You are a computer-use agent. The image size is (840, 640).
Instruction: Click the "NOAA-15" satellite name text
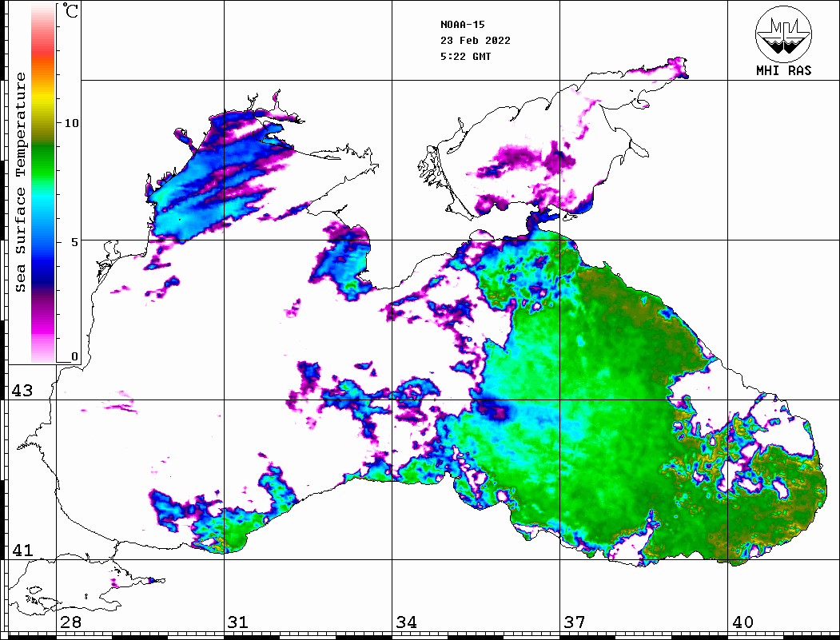[x=462, y=25]
